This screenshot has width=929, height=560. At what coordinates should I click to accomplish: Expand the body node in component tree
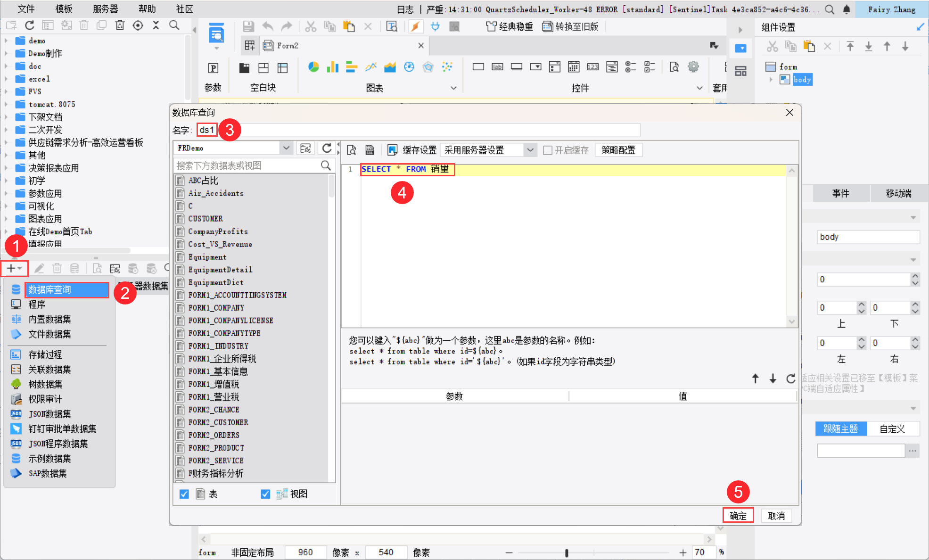coord(771,79)
